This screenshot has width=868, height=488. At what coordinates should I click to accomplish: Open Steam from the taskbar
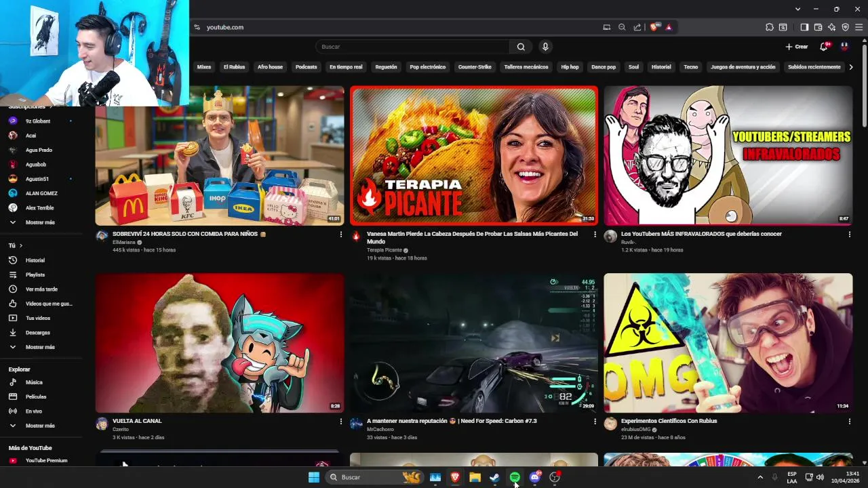point(495,477)
